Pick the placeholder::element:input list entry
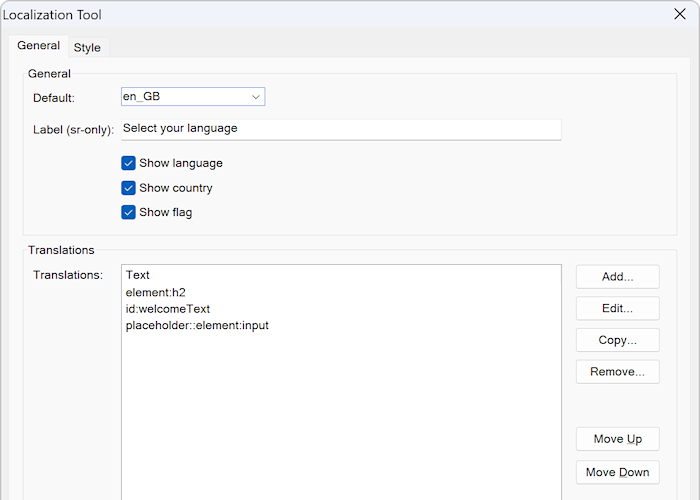Screen dimensions: 700x500 click(x=197, y=325)
